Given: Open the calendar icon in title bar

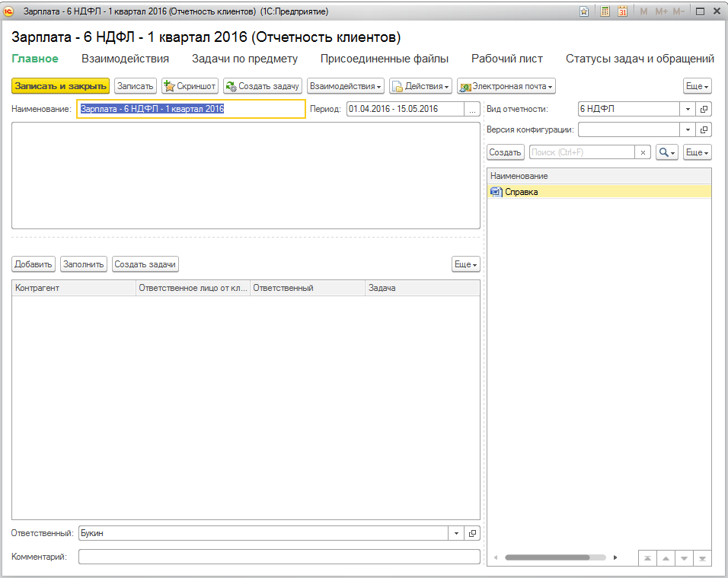Looking at the screenshot, I should pyautogui.click(x=622, y=11).
